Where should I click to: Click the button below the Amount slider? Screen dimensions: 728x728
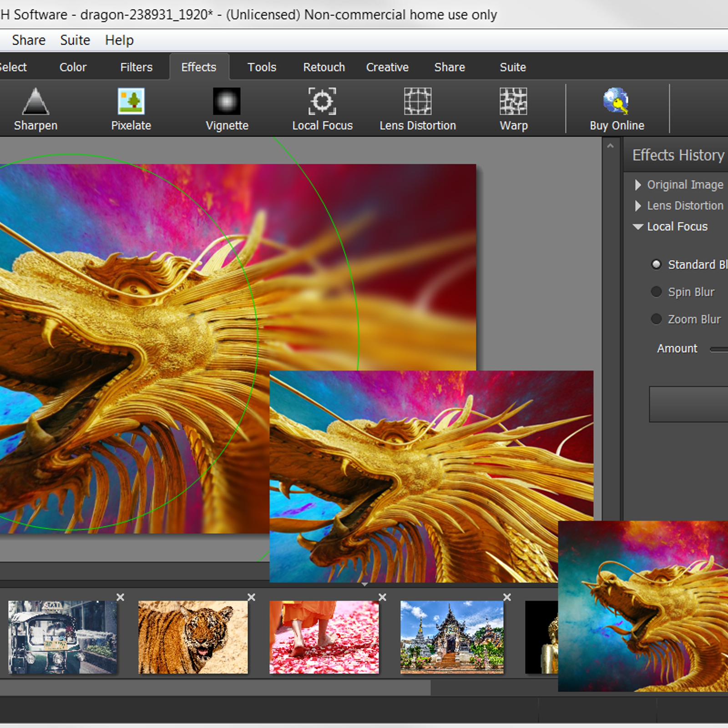(x=688, y=404)
